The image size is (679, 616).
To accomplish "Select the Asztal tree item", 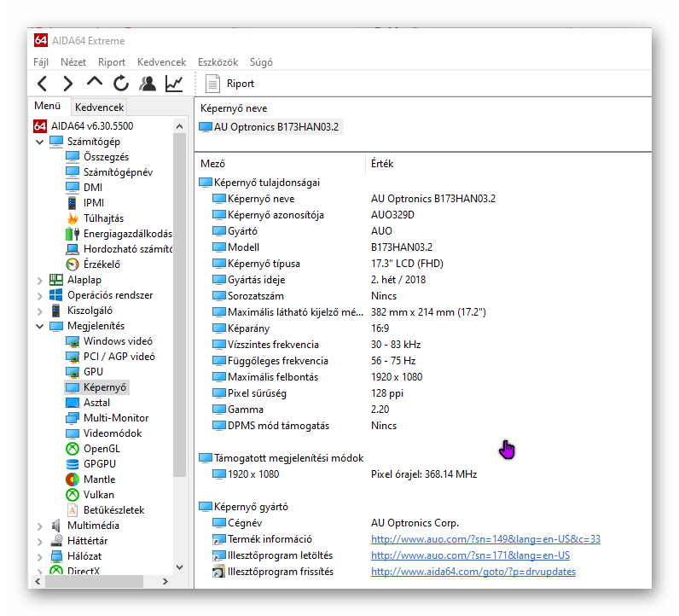I will click(96, 403).
